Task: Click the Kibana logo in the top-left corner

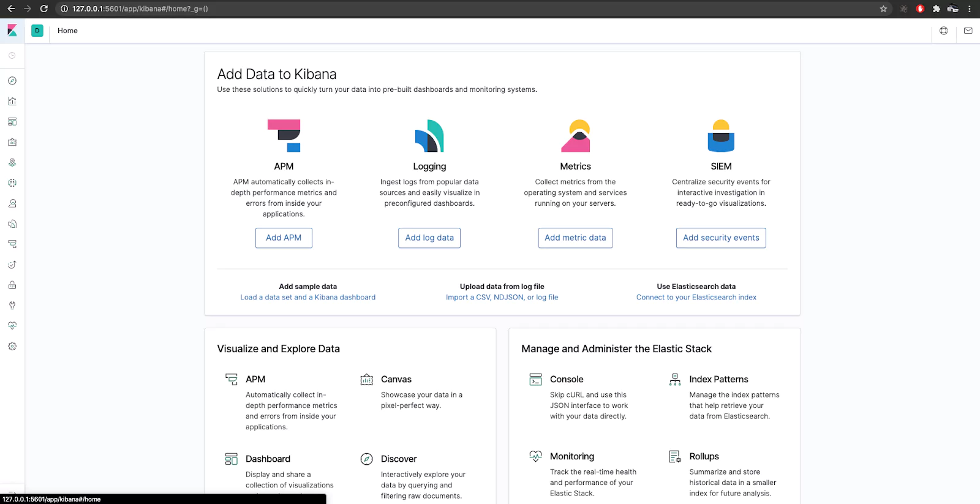Action: point(12,31)
